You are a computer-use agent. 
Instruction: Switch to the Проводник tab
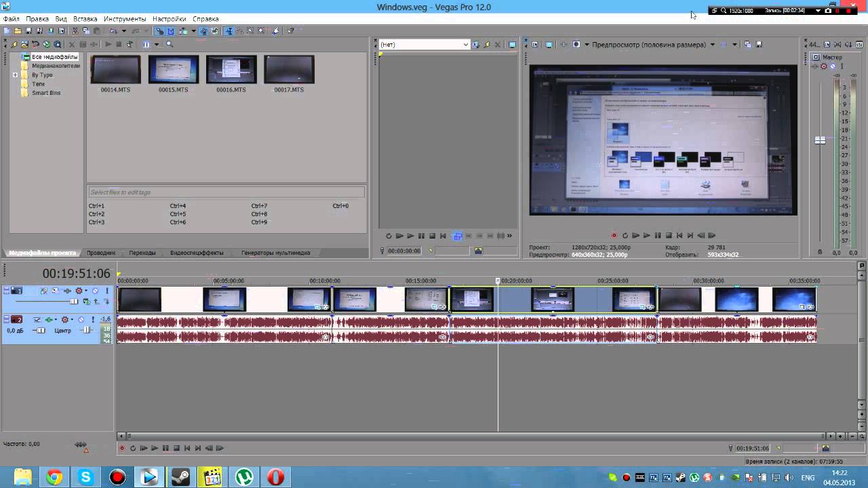(101, 253)
